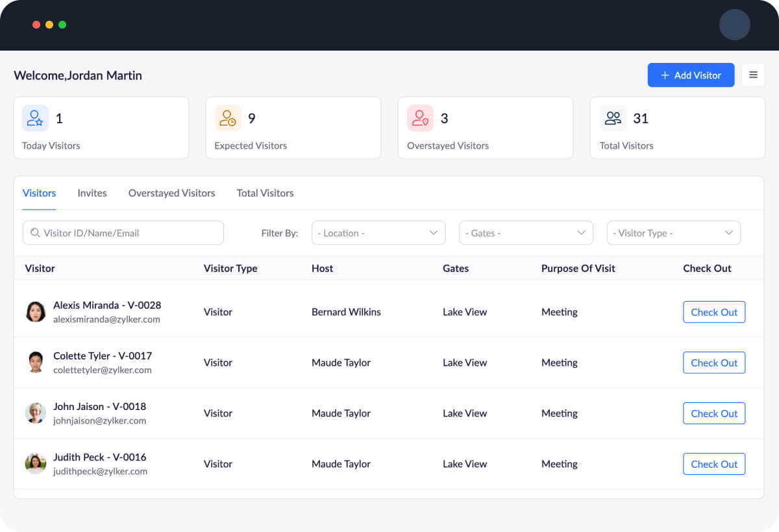
Task: Click the profile avatar circle in header
Action: click(x=734, y=25)
